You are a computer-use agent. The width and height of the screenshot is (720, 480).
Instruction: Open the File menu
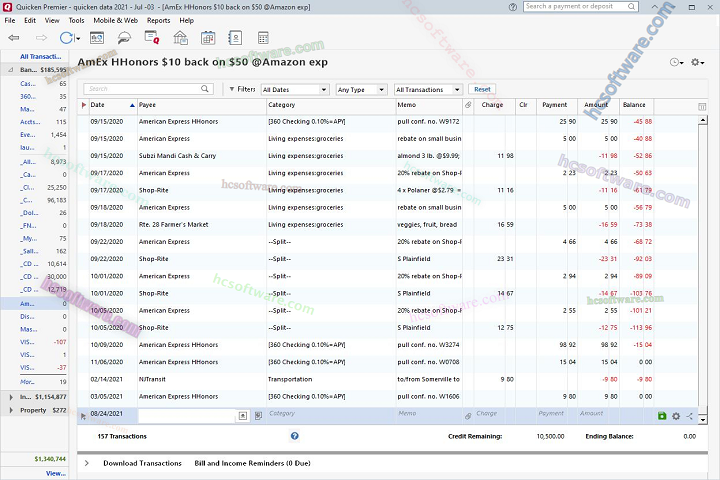click(x=10, y=20)
